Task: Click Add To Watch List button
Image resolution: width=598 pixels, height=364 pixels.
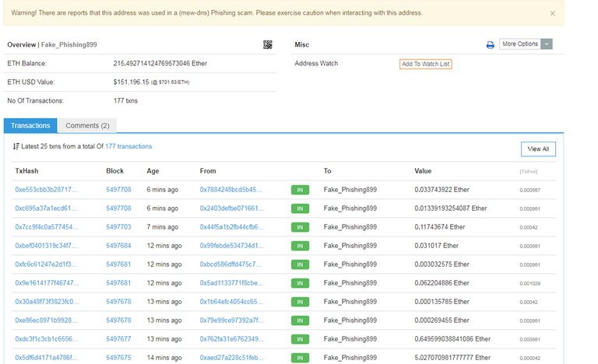Action: (426, 64)
